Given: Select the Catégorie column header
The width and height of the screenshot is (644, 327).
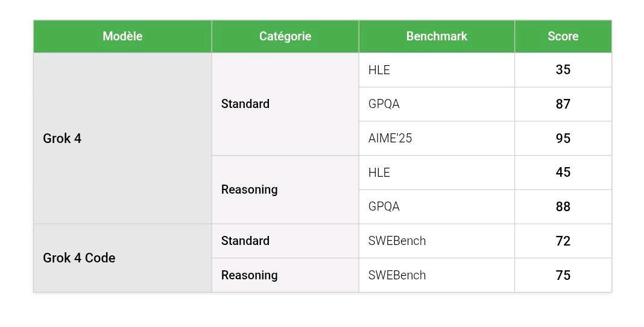Looking at the screenshot, I should [x=285, y=36].
